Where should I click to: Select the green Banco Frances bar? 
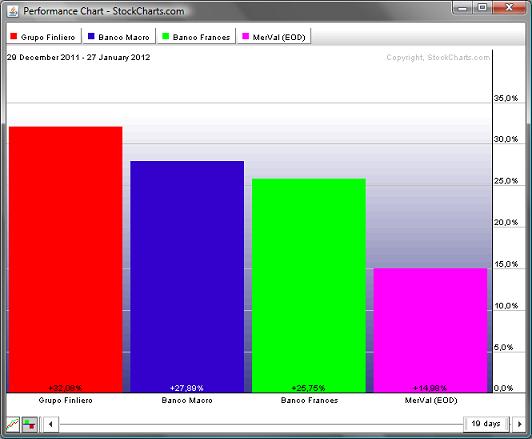309,285
